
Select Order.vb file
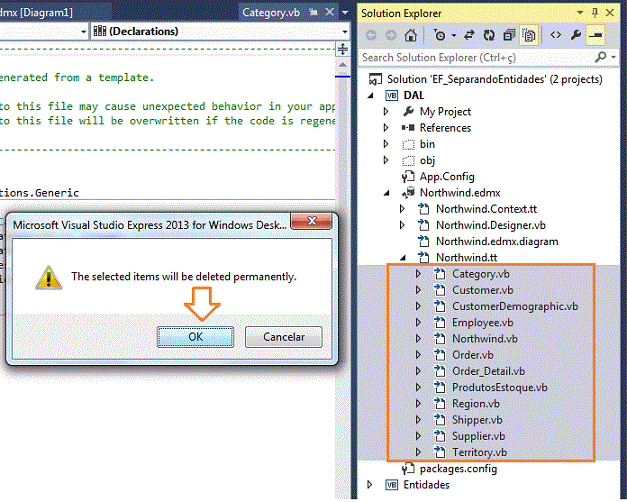(472, 355)
